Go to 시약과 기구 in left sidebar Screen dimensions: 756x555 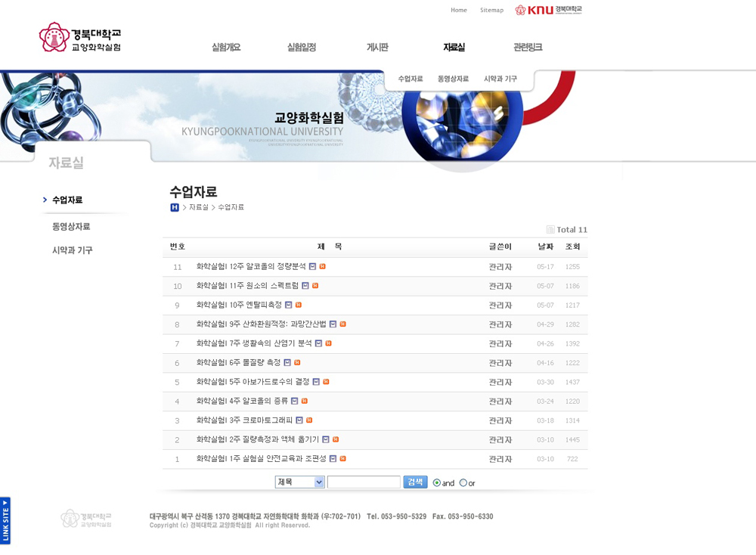tap(72, 250)
